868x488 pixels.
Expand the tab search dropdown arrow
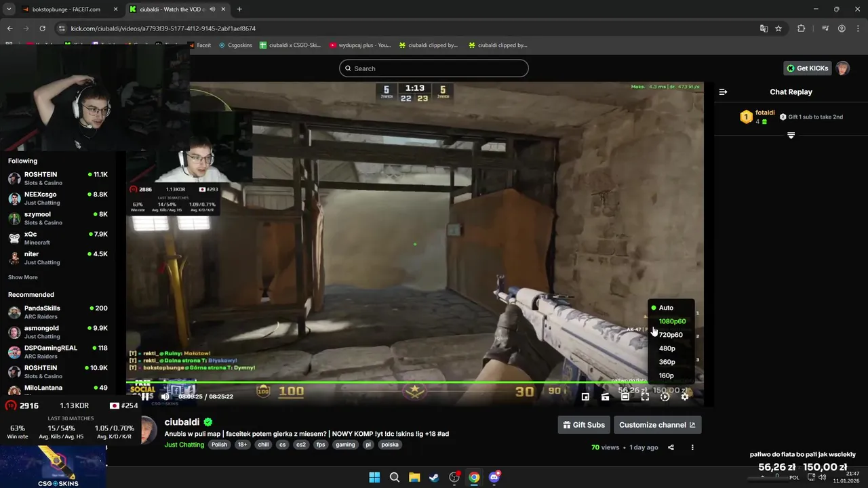(x=9, y=9)
